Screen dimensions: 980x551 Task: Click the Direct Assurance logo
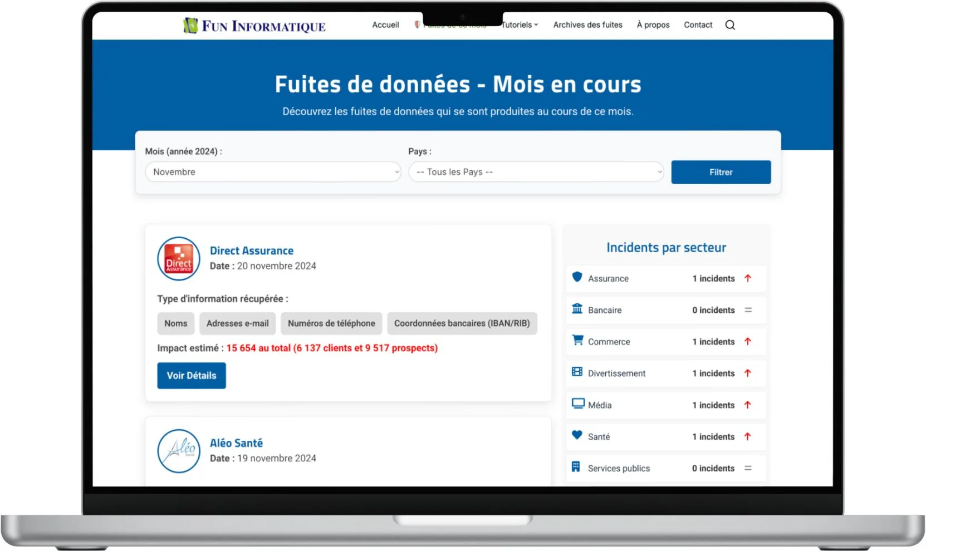(x=179, y=259)
